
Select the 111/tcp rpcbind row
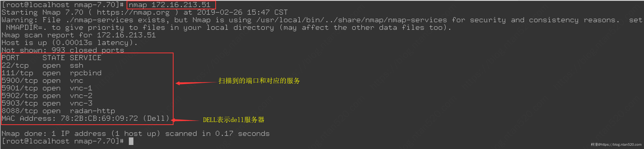[52, 73]
